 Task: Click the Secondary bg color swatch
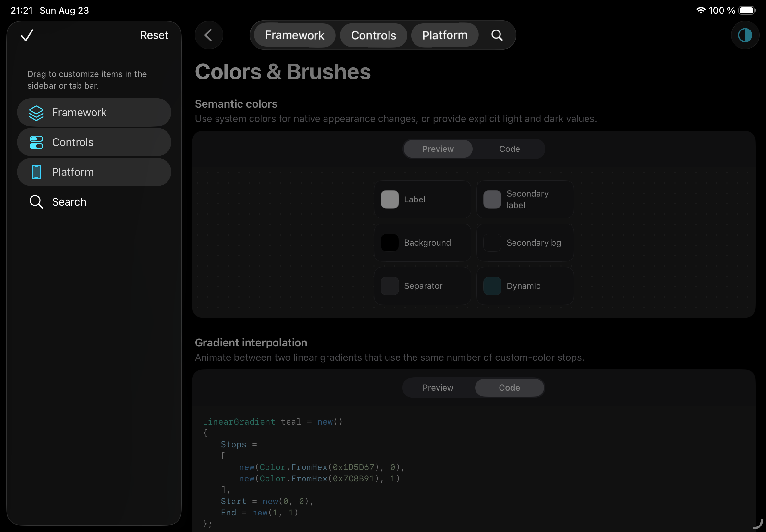click(492, 243)
